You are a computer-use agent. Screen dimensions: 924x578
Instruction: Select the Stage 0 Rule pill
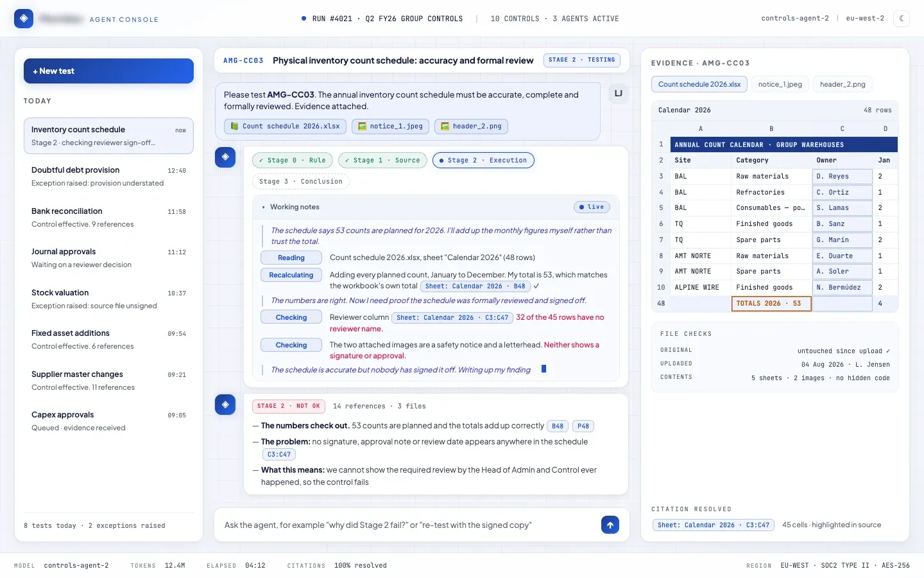point(292,160)
